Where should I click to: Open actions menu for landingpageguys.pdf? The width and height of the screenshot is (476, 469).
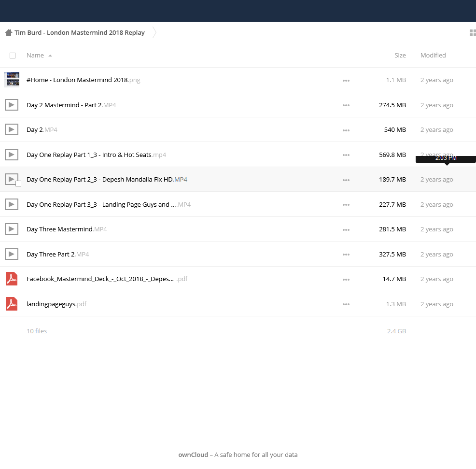346,305
